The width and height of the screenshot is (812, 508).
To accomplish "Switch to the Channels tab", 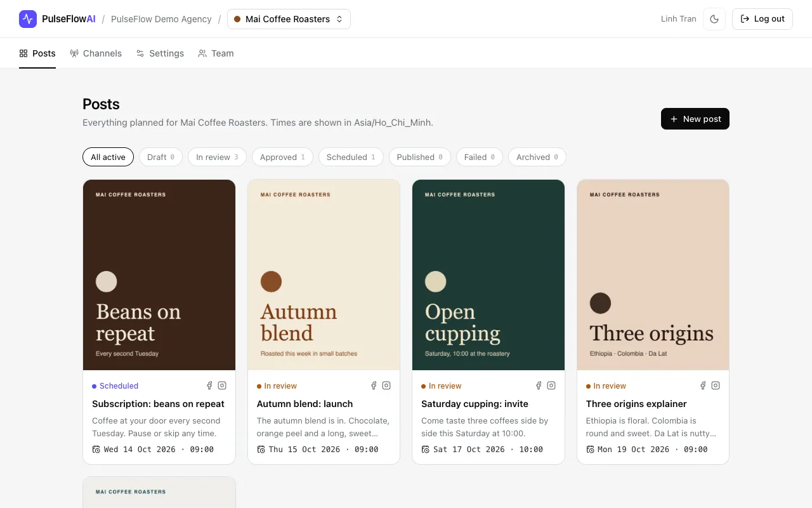I will pyautogui.click(x=96, y=53).
